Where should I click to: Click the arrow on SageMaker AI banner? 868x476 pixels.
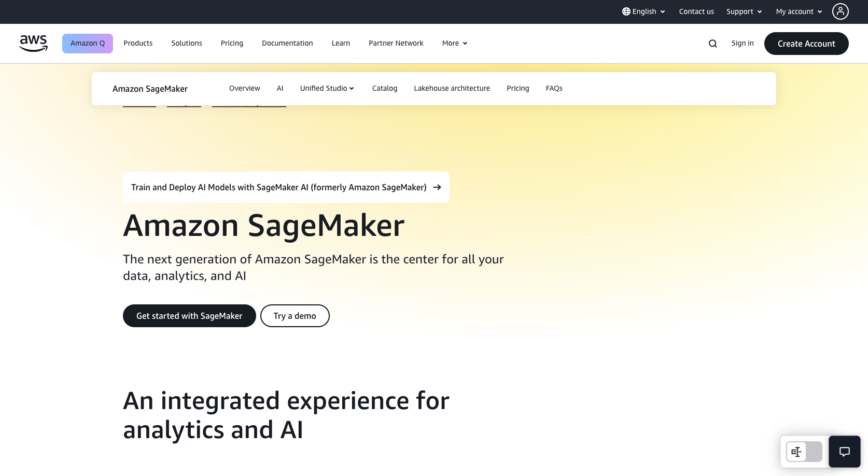pyautogui.click(x=437, y=187)
